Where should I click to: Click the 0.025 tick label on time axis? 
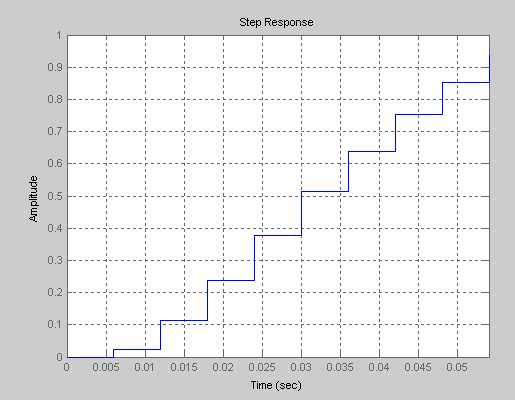(262, 367)
